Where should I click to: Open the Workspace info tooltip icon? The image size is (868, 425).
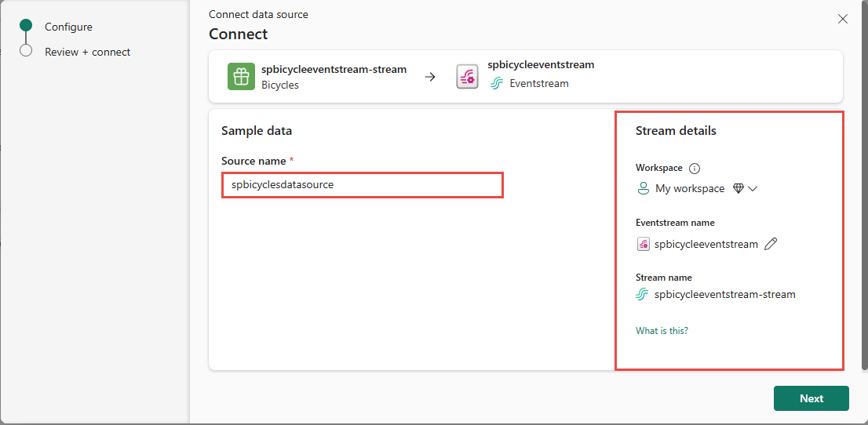click(695, 169)
